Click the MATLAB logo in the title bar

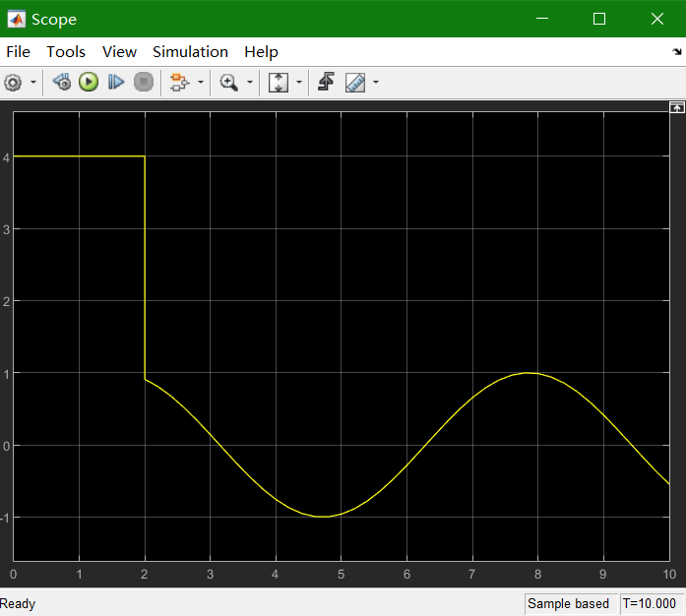pyautogui.click(x=17, y=20)
